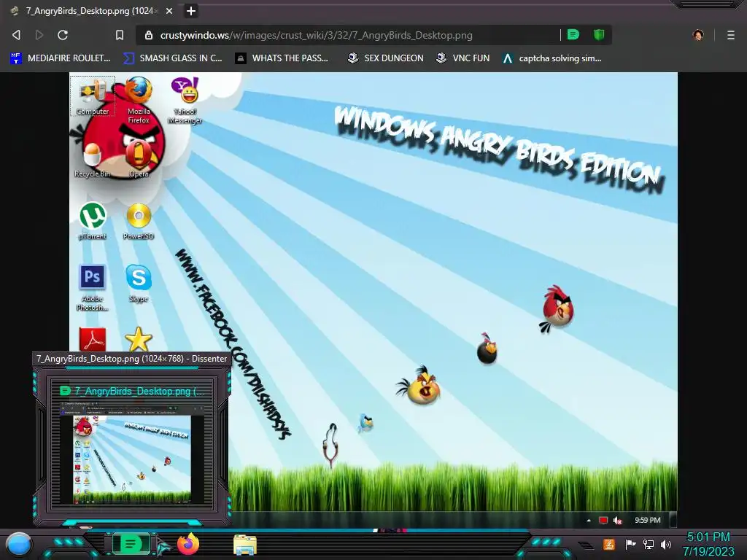Viewport: 747px width, 560px height.
Task: Open the VNC FUN bookmark
Action: (x=463, y=58)
